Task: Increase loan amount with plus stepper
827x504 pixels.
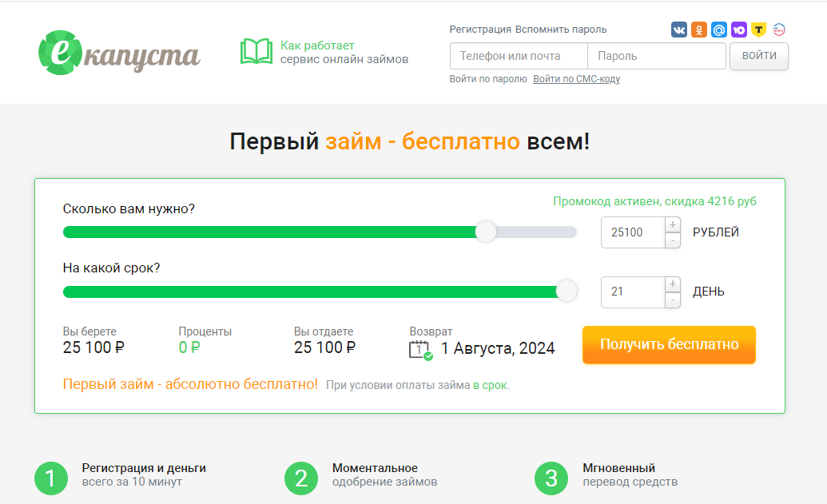Action: coord(672,225)
